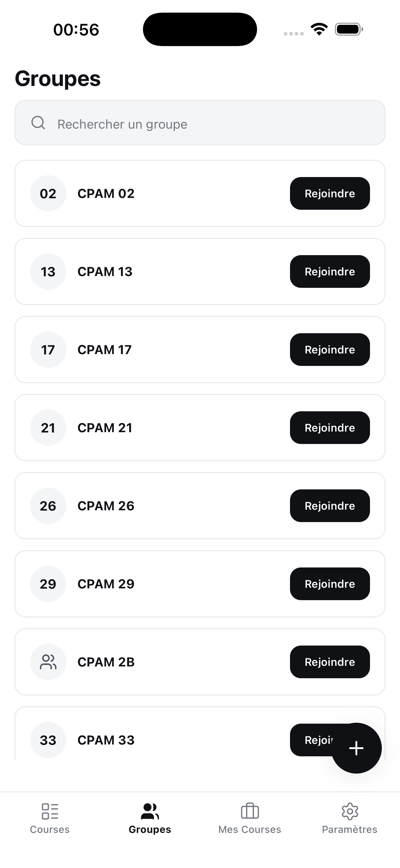This screenshot has width=400, height=868.
Task: Select the Groupes tab icon
Action: (x=150, y=811)
